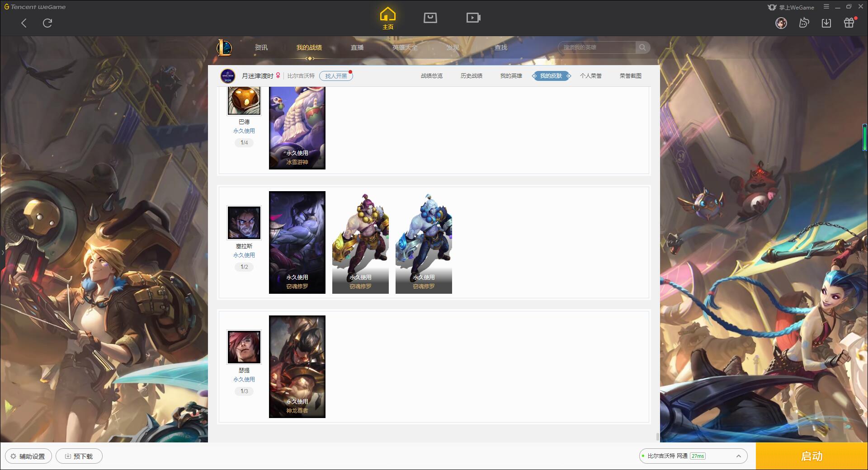
Task: Switch to the 资讯 tab
Action: 261,47
